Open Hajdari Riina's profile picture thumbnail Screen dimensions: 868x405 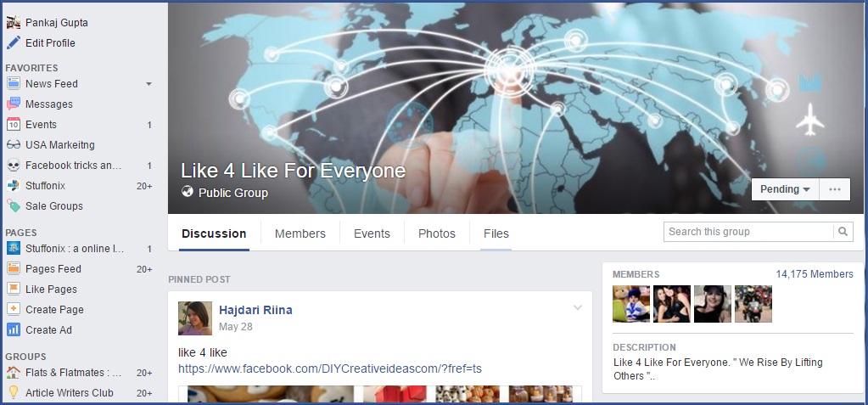click(x=195, y=318)
